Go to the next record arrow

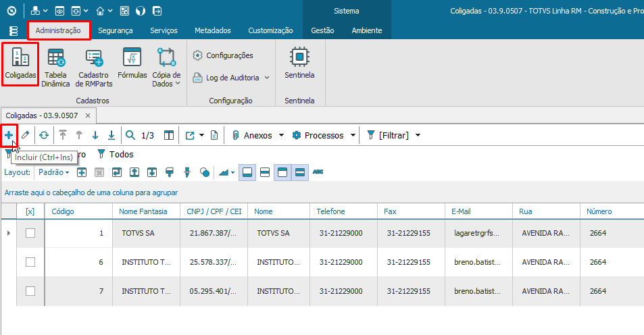(x=95, y=135)
